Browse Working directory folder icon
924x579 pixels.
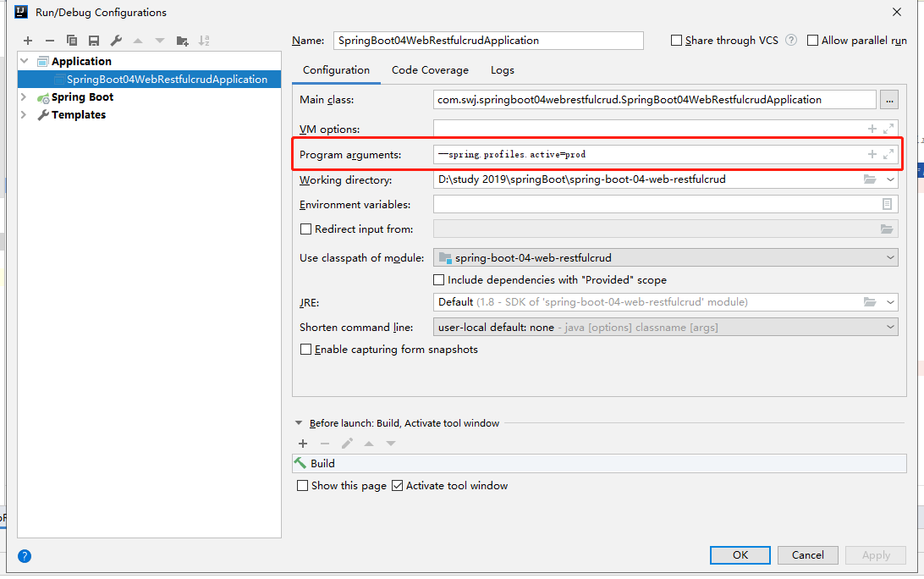click(870, 179)
